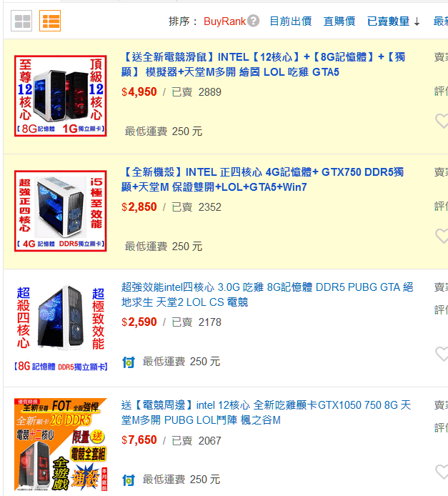
Task: Sort listings by 目前出價
Action: click(291, 21)
